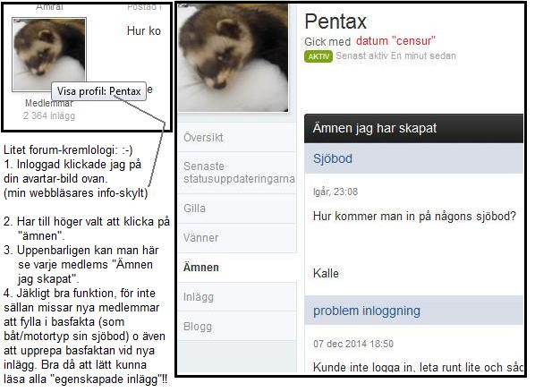Click the small ferret avatar thumbnail
The image size is (535, 392).
click(x=49, y=55)
